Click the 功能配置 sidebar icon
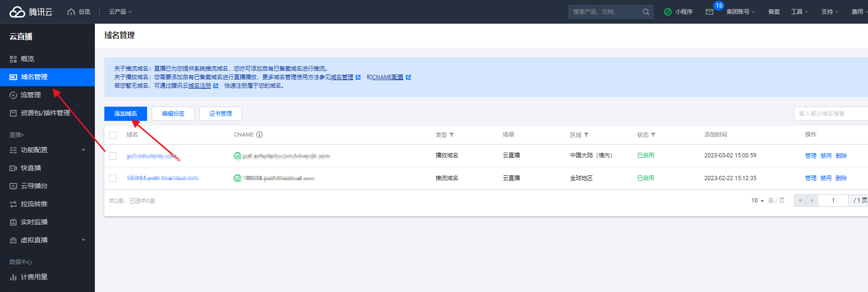Viewport: 868px width, 292px height. pos(13,150)
